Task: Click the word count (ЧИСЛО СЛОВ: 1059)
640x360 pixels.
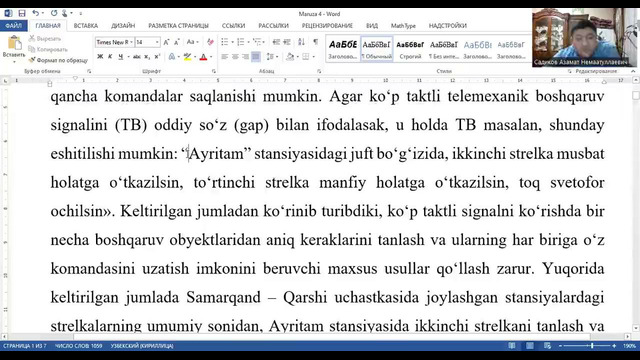Action: point(78,346)
